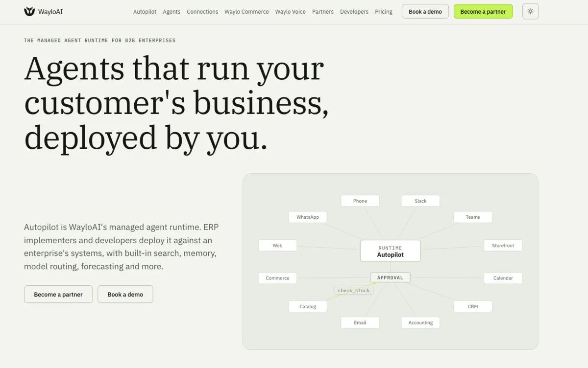This screenshot has height=368, width=588.
Task: Select the Storefront node in diagram
Action: (503, 245)
